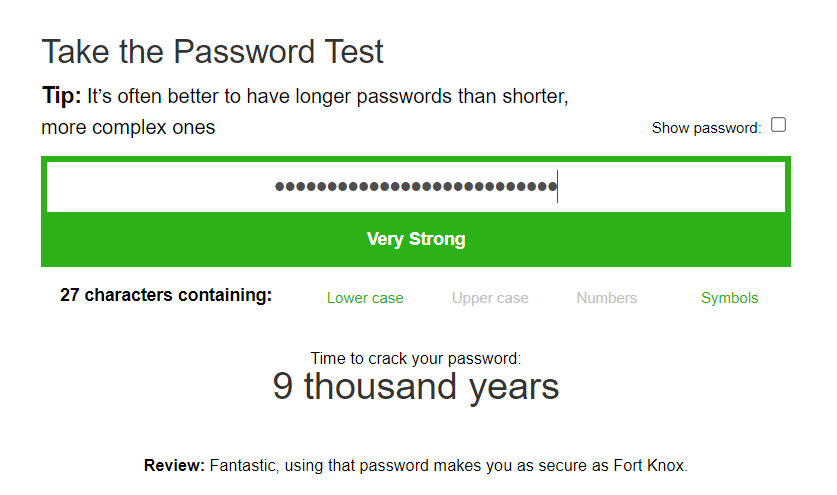Click the Show password label text
The image size is (837, 495).
(706, 128)
